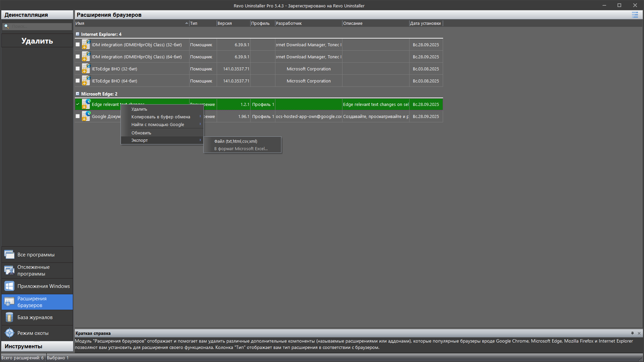
Task: Pin the quick help panel
Action: (632, 333)
